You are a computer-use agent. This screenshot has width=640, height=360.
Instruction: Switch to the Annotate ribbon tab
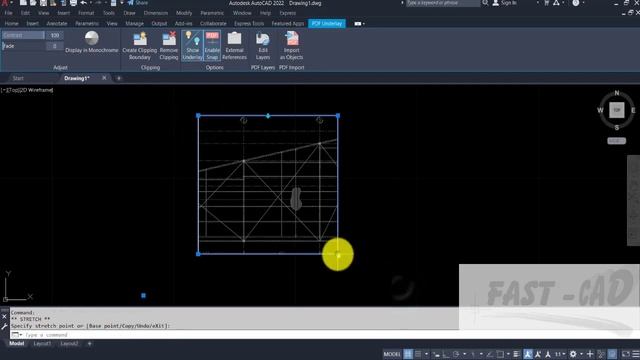57,24
